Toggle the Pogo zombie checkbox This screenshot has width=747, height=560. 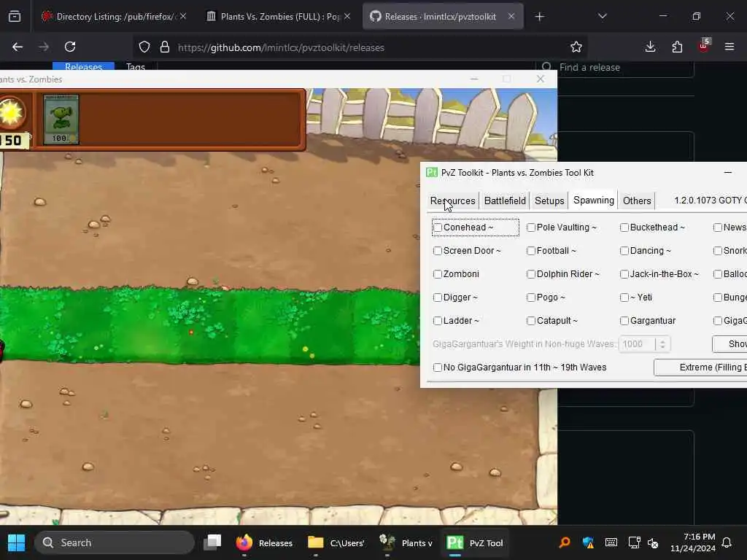531,297
